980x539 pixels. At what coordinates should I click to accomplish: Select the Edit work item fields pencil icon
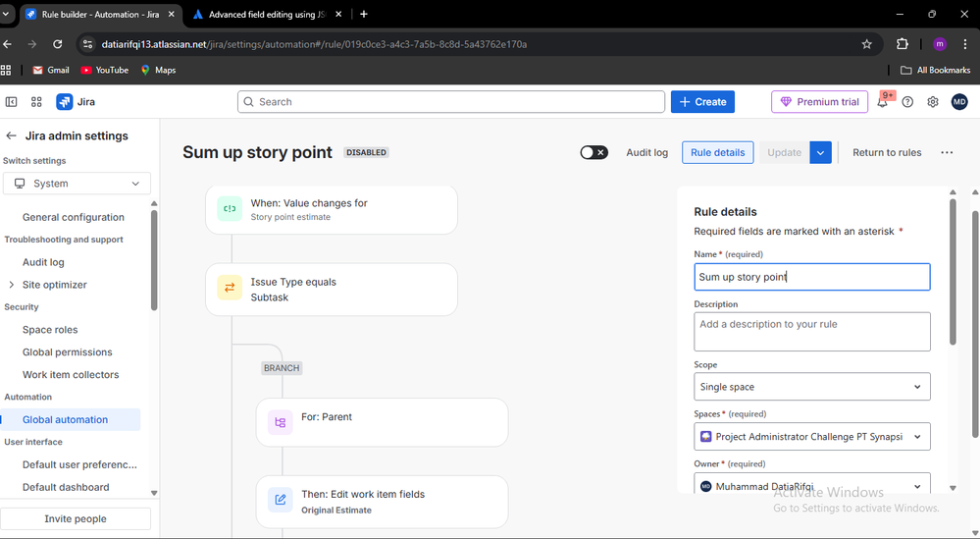pyautogui.click(x=281, y=501)
